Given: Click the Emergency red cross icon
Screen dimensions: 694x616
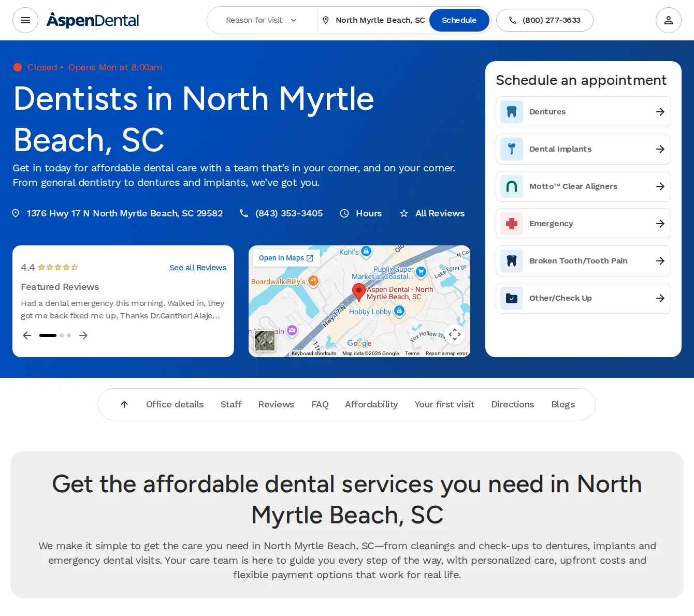Looking at the screenshot, I should [512, 224].
